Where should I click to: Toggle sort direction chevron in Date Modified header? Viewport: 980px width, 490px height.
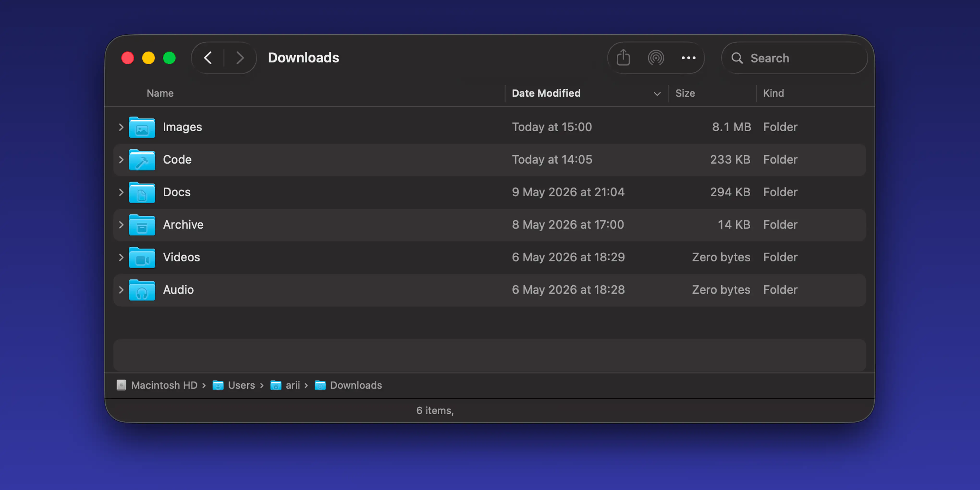(x=657, y=94)
